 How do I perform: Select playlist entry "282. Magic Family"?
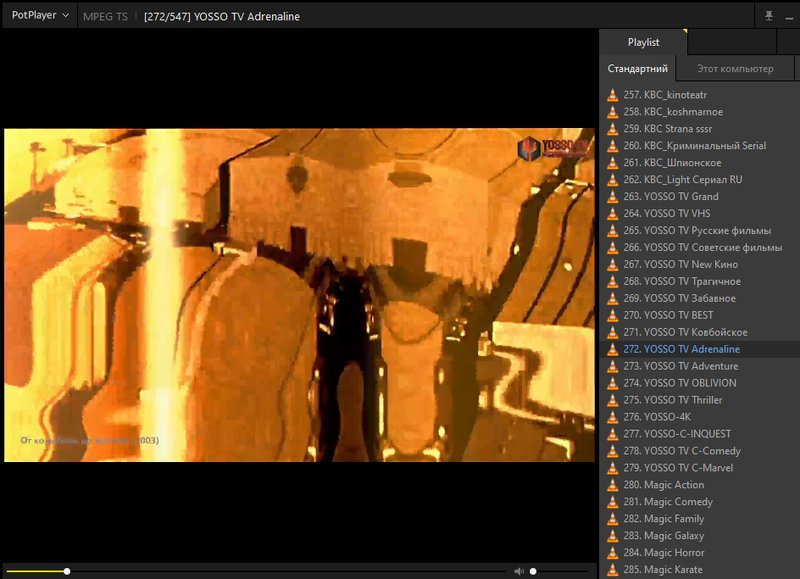700,519
